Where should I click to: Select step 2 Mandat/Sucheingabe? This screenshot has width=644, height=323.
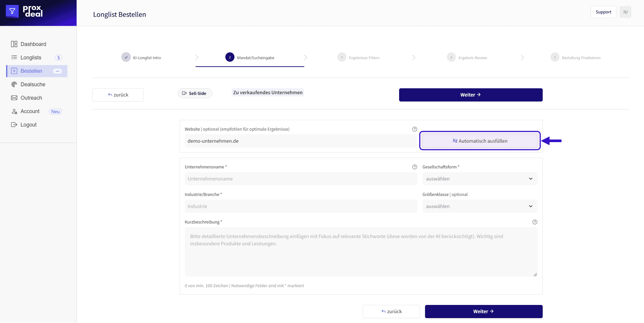250,58
